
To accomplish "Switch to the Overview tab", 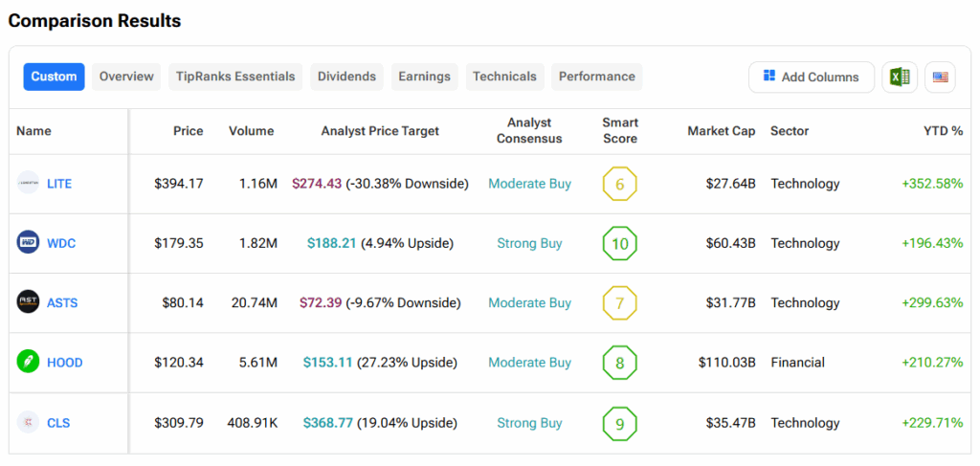I will (126, 77).
